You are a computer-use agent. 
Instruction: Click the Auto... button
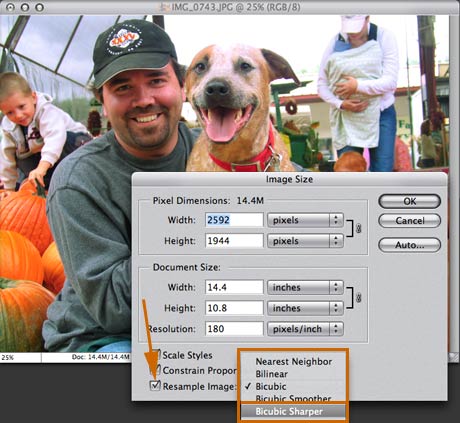coord(410,245)
